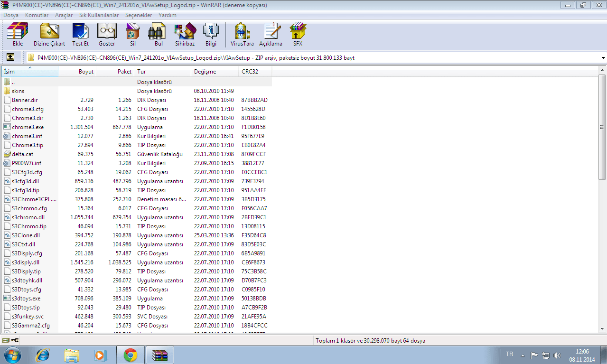Open the Açıklama comment tool
This screenshot has width=607, height=364.
(x=271, y=34)
